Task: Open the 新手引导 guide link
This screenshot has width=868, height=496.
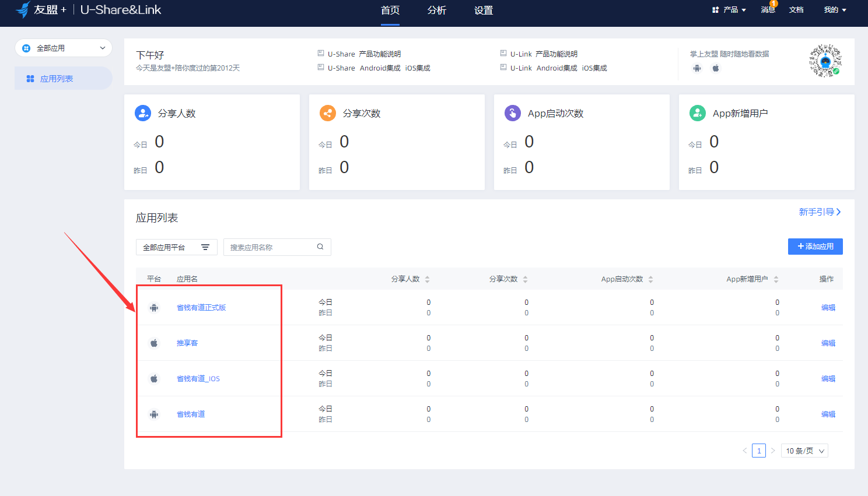Action: 820,212
